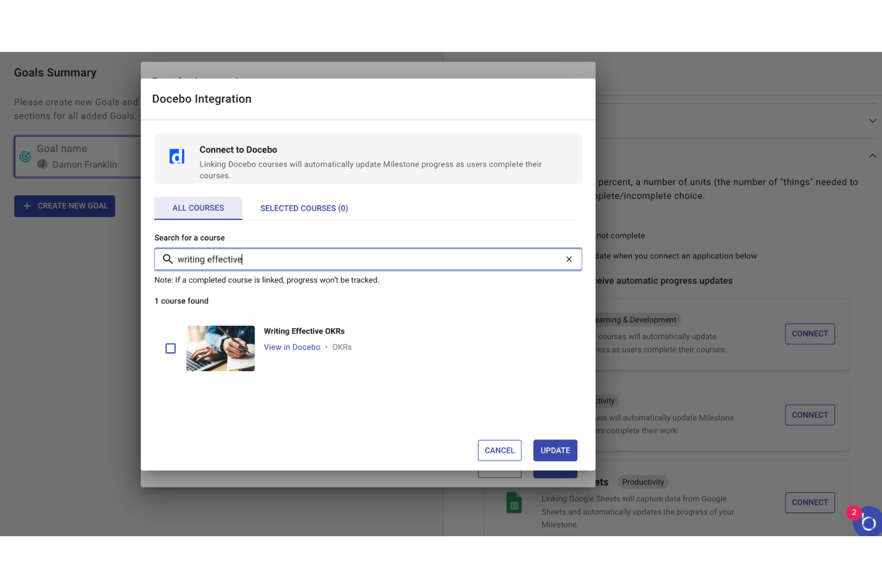Open View in Docebo link
Screen dimensions: 882x588
pos(291,347)
